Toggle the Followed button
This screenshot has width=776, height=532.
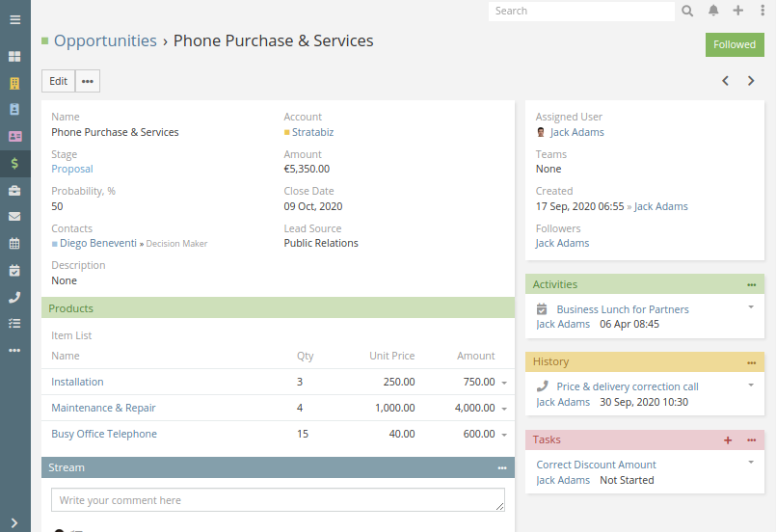pyautogui.click(x=735, y=44)
